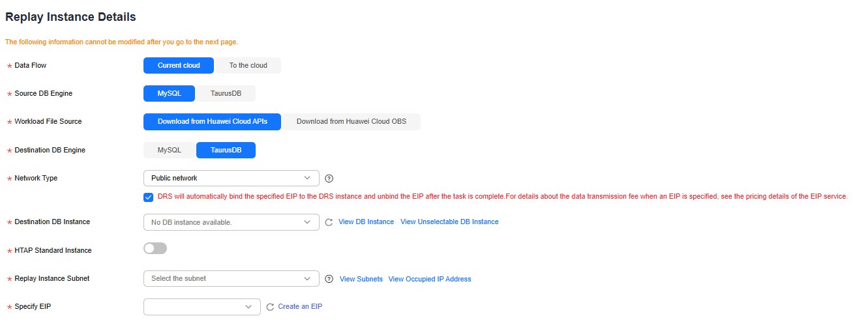Open the Select the subnet dropdown

pyautogui.click(x=232, y=278)
